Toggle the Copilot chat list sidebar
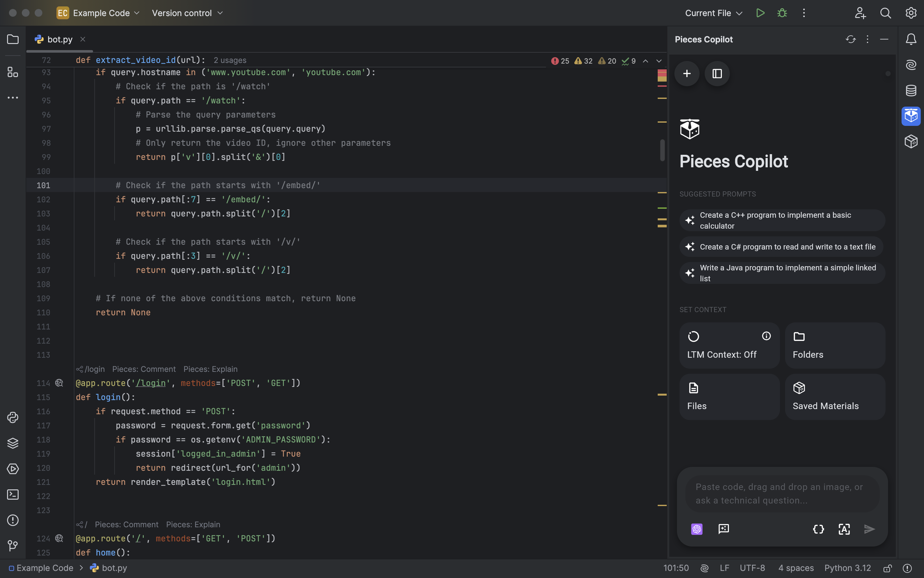This screenshot has height=578, width=924. point(717,74)
